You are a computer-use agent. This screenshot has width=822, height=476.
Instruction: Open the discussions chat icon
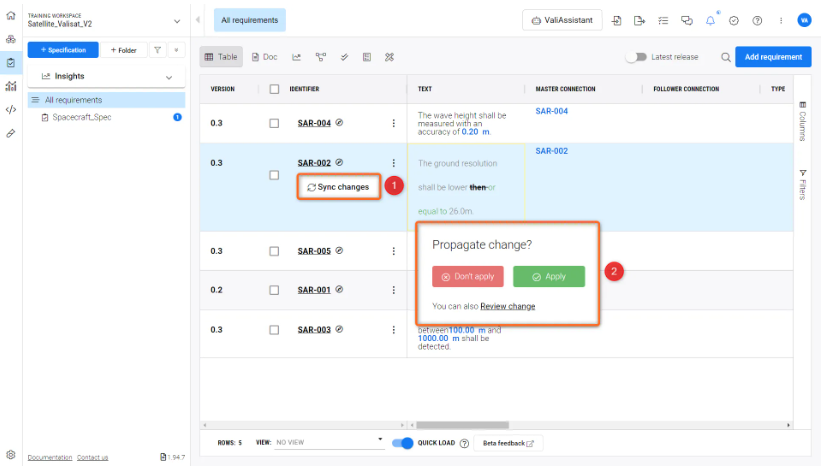coord(687,20)
